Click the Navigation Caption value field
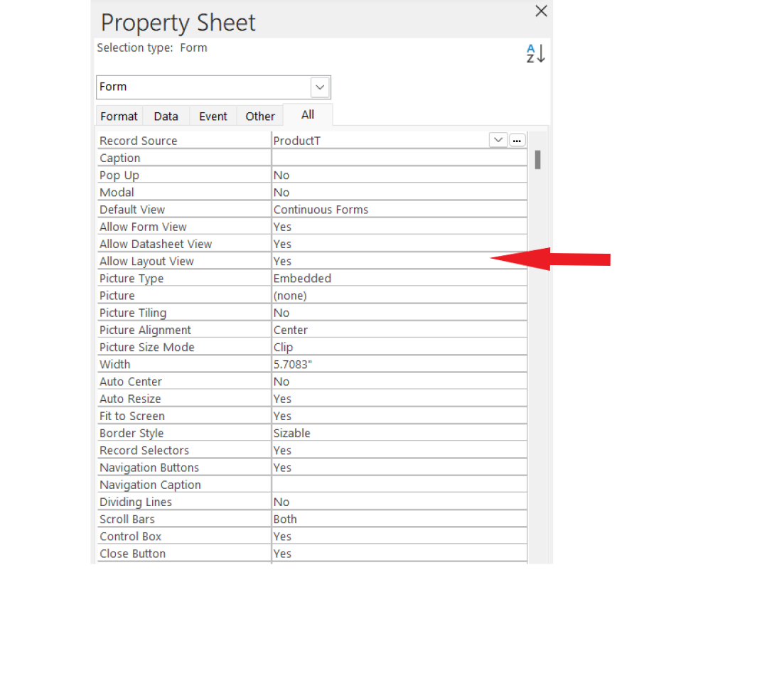Screen dimensions: 784x688 (398, 485)
